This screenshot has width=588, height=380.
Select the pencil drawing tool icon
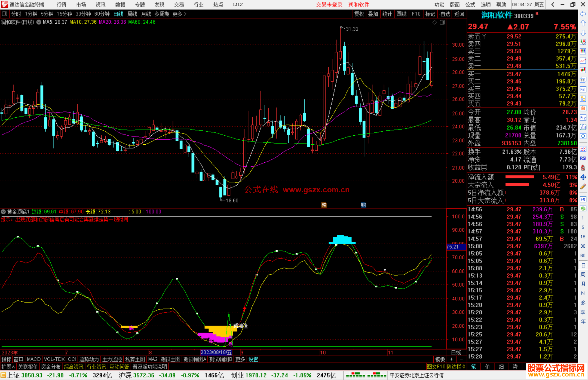click(583, 187)
